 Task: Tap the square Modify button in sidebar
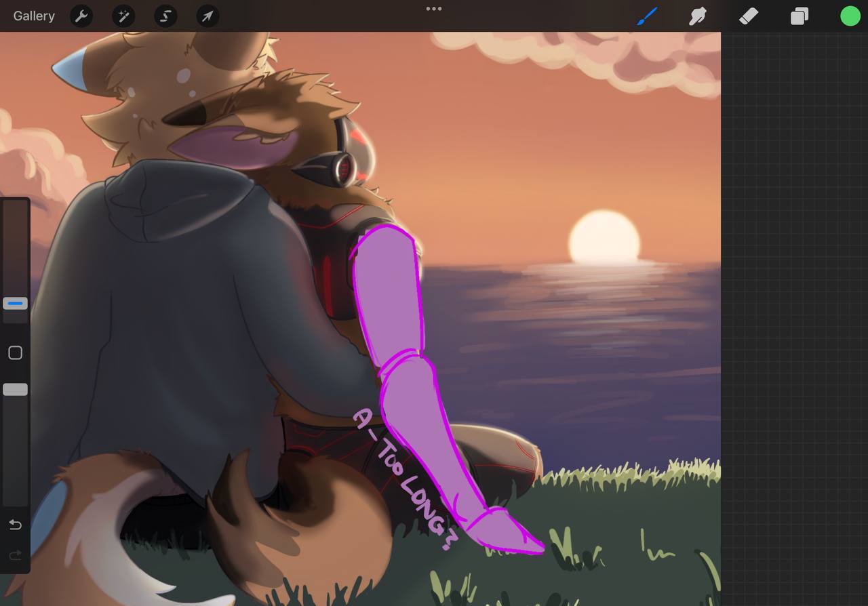tap(15, 352)
